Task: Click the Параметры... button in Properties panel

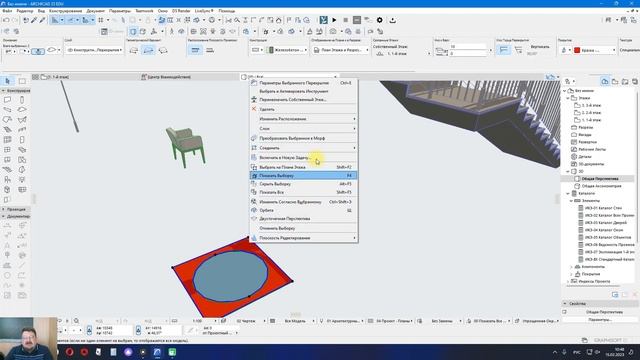Action: (600, 320)
